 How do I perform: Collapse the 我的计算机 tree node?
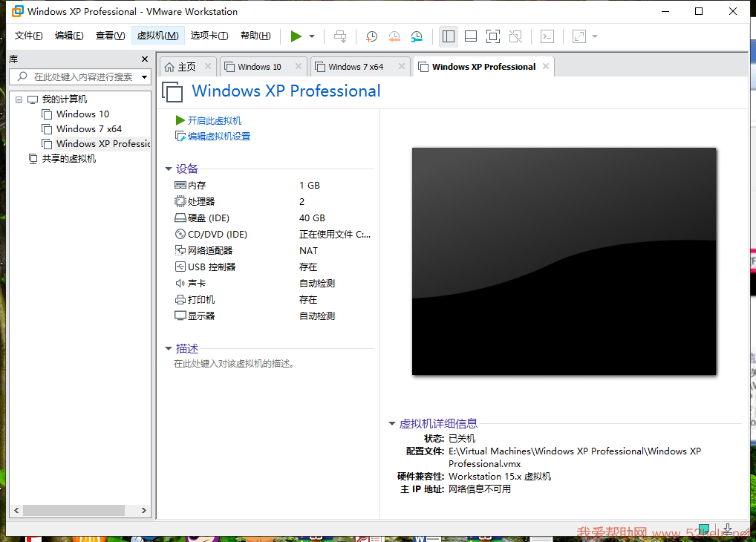click(x=19, y=99)
